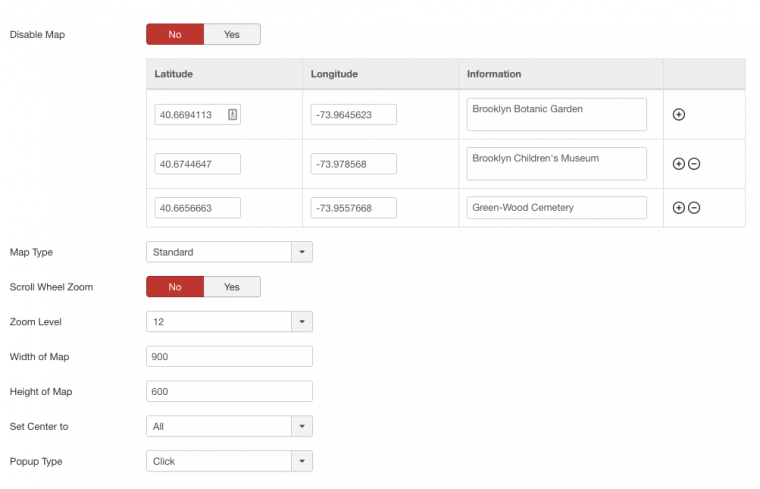Remove the Green-Wood Cemetery row

coord(694,208)
